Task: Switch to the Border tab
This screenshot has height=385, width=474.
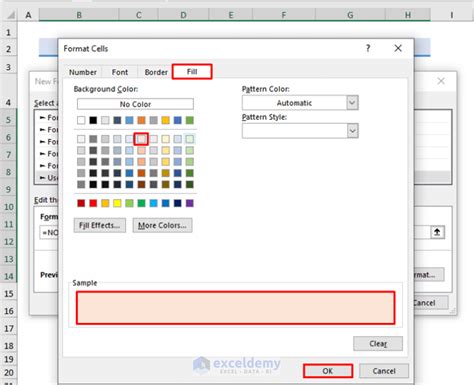Action: [156, 72]
